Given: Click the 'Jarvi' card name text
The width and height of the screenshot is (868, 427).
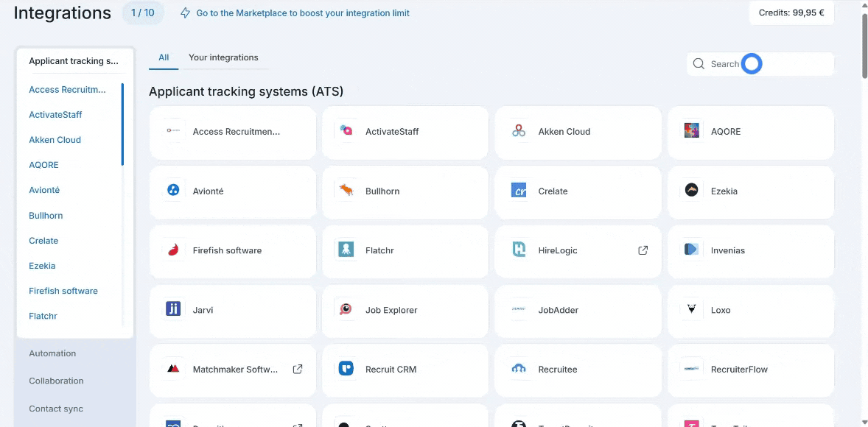Looking at the screenshot, I should click(x=203, y=310).
